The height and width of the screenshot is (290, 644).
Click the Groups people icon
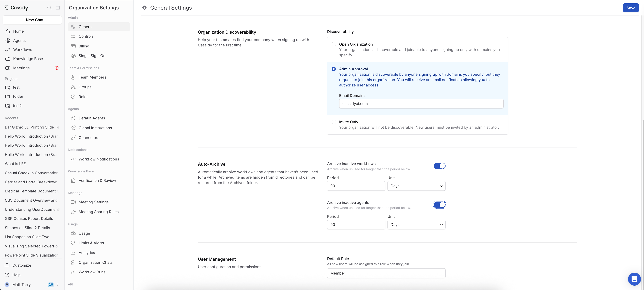coord(73,87)
